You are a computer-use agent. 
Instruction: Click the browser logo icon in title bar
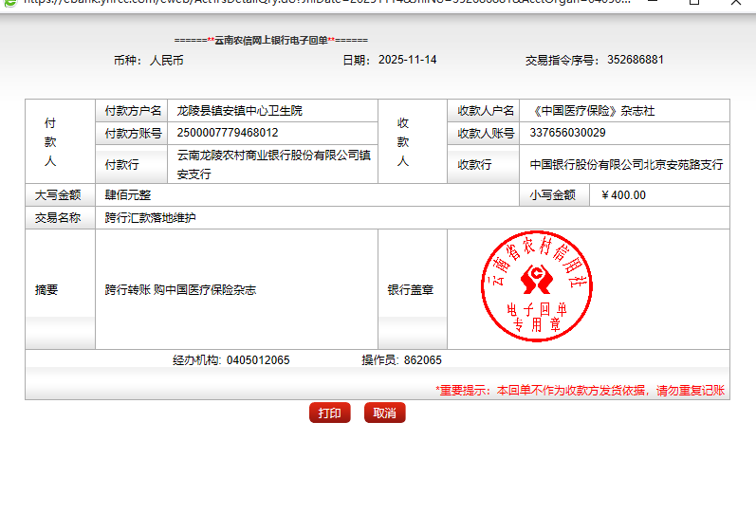click(9, 3)
